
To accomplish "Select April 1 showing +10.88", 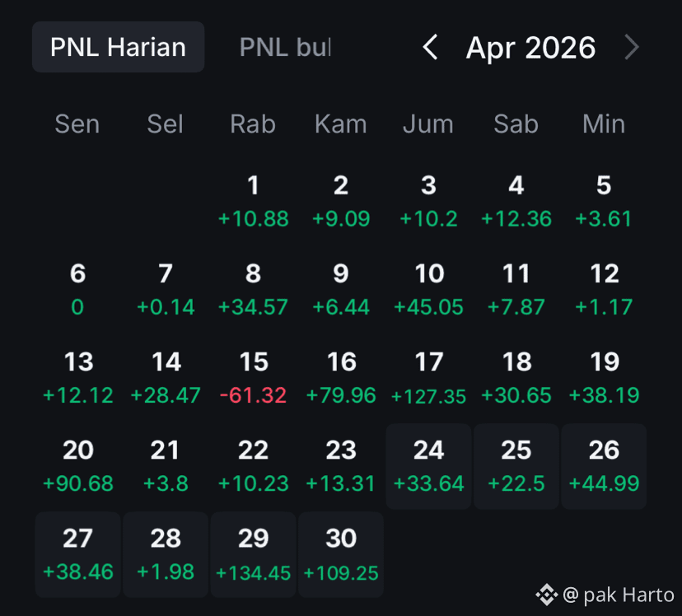I will coord(253,202).
